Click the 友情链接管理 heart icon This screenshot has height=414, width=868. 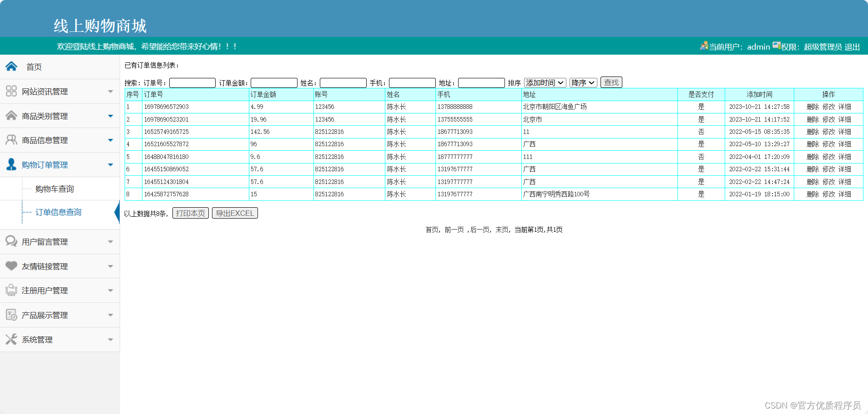(x=11, y=266)
